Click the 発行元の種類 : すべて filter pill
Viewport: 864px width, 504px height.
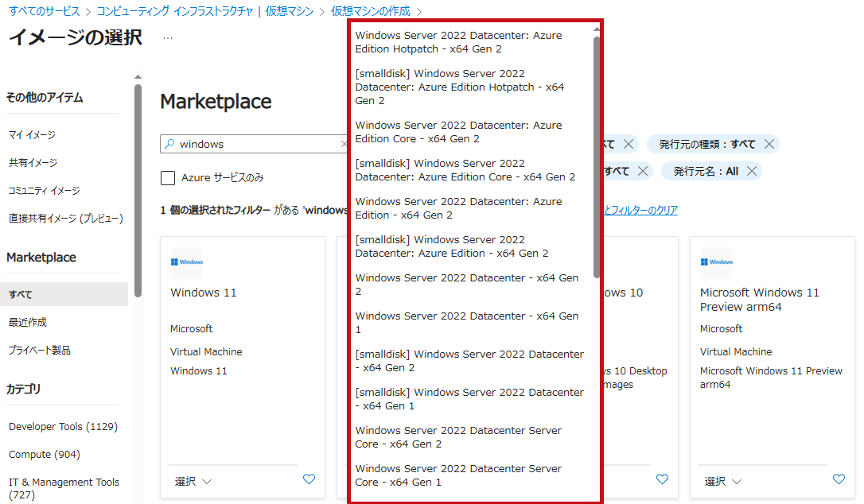[x=713, y=144]
